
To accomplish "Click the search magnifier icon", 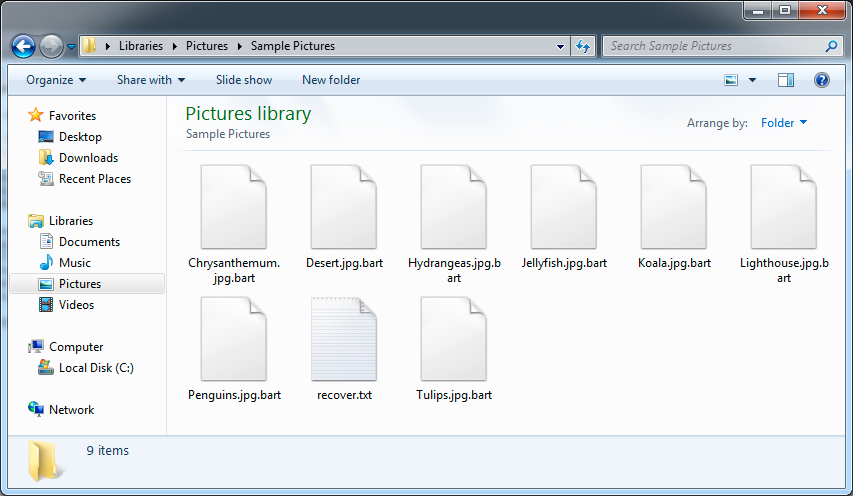I will 831,46.
